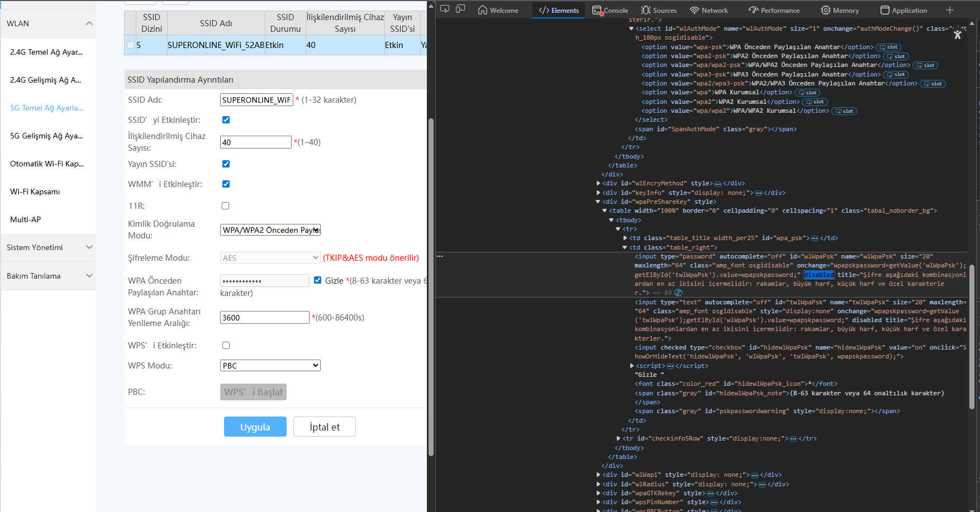This screenshot has height=512, width=980.
Task: Open the Network tab
Action: (x=708, y=10)
